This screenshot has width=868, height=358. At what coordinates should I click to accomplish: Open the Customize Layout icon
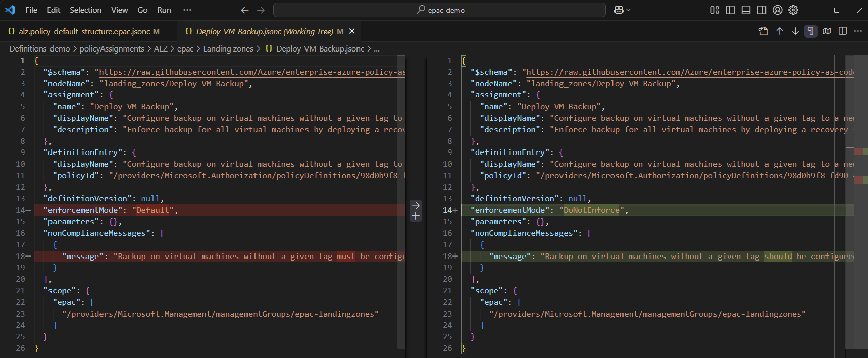714,10
